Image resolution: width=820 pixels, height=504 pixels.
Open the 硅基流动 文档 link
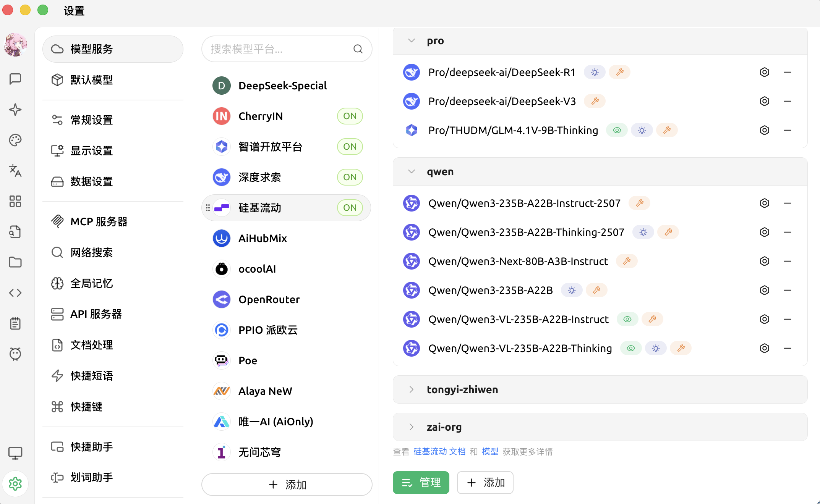tap(439, 452)
